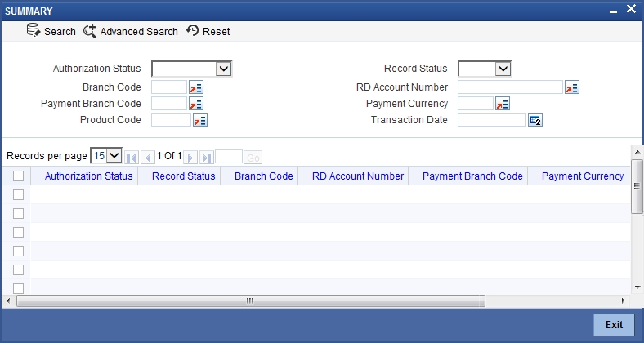Go to next page of records
Screen dimensions: 644x343
[190, 158]
